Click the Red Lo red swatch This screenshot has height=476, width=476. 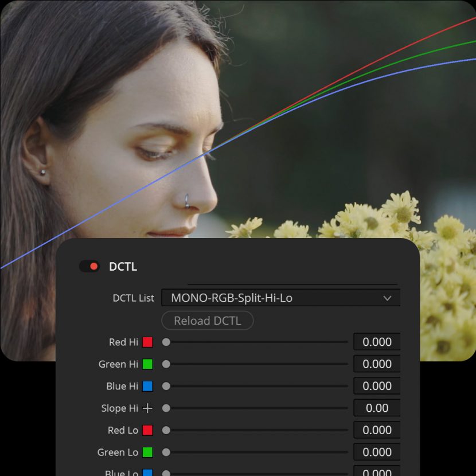click(x=147, y=430)
